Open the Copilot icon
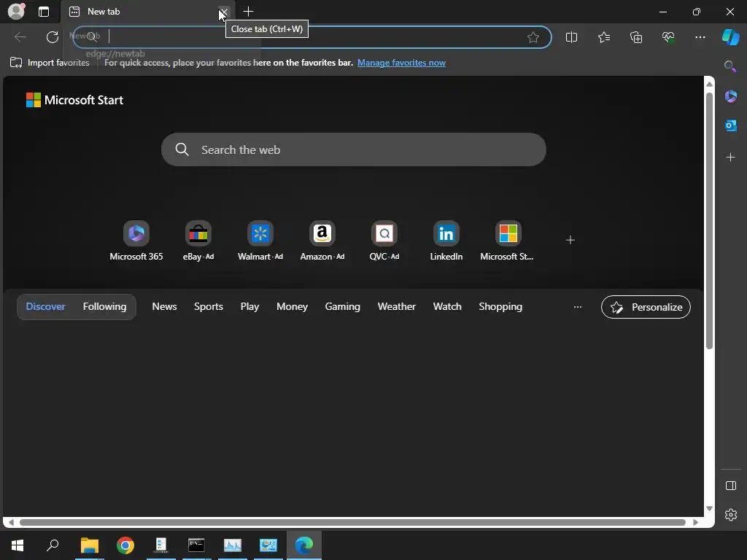This screenshot has height=560, width=747. pos(730,37)
